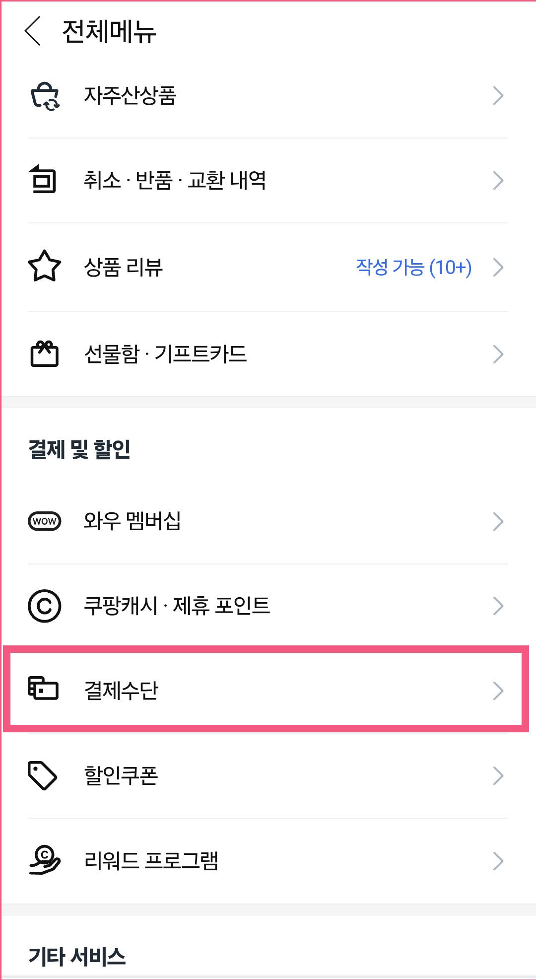Select the 리워드 프로그램 menu row
The image size is (536, 980).
click(x=152, y=860)
